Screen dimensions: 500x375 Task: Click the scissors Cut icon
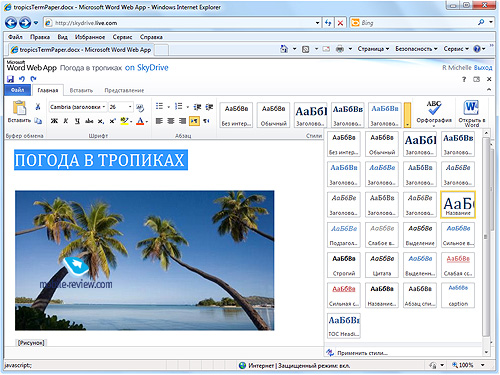38,107
